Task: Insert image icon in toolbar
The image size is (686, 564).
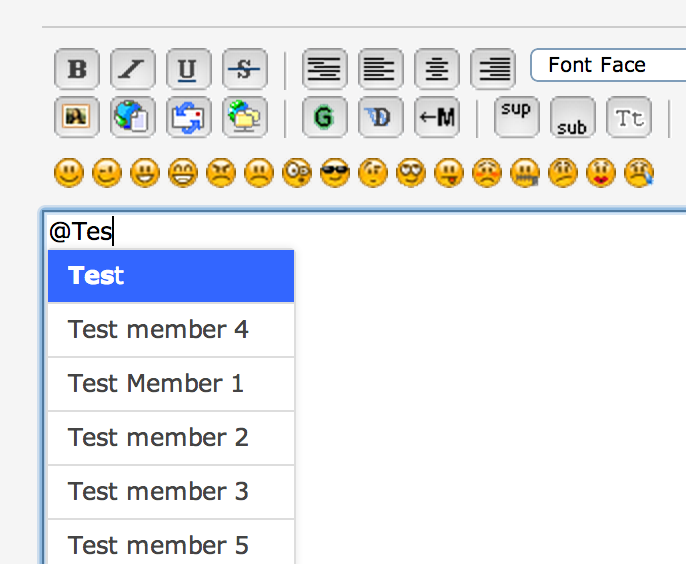Action: (77, 117)
